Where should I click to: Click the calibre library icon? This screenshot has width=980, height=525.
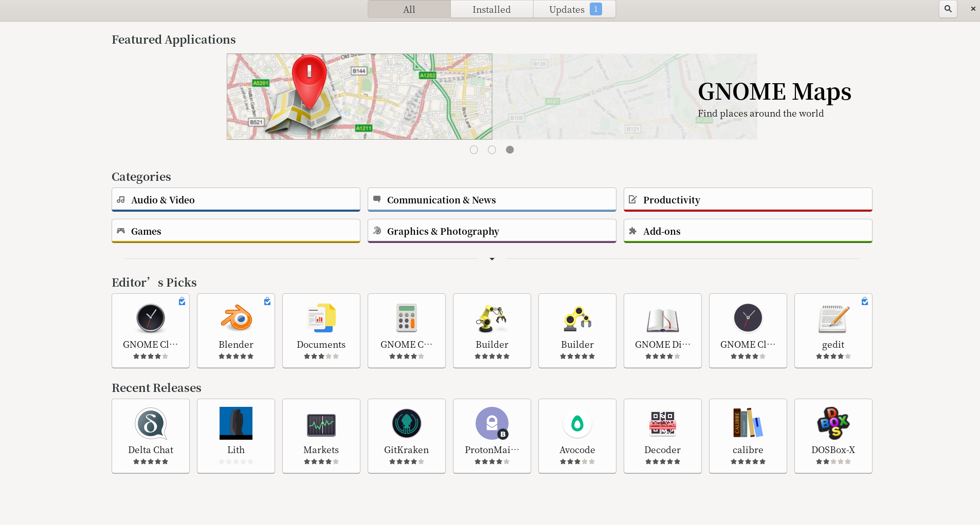(x=748, y=423)
